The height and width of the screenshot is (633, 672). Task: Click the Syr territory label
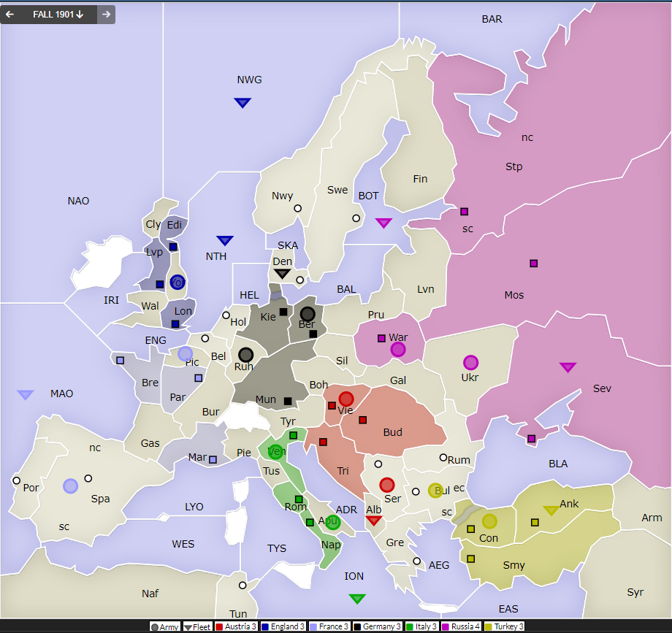635,592
